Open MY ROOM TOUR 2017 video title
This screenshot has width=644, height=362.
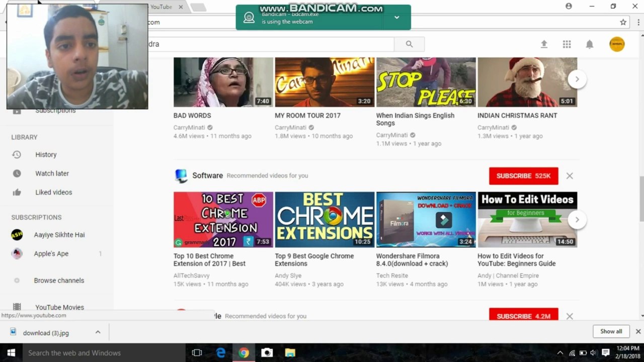[307, 116]
